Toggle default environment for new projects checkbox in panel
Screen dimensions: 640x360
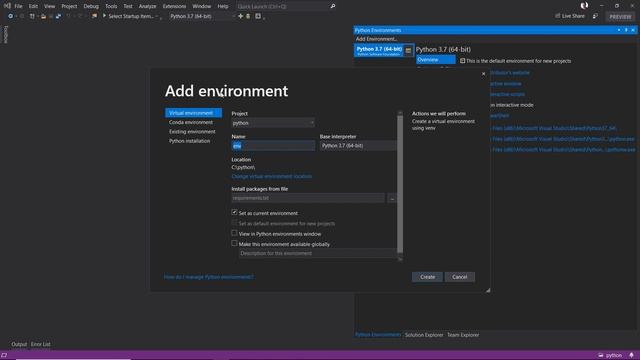tap(462, 61)
